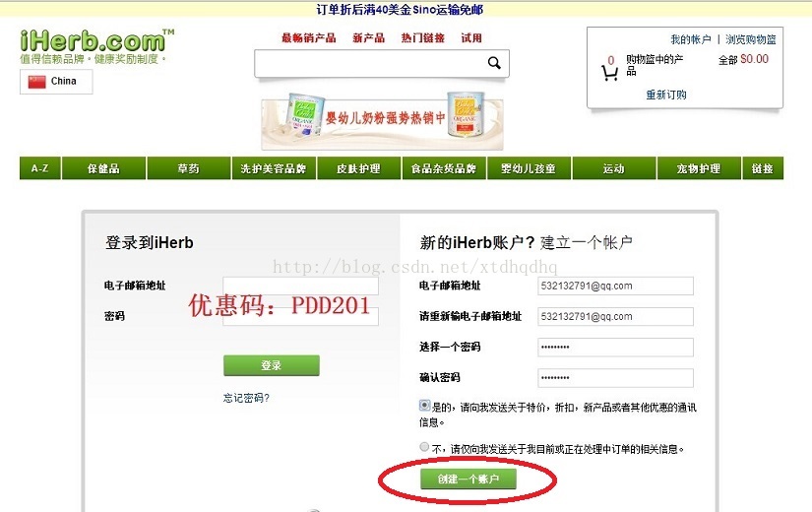Click the 最畅销产品 best sellers link
Screen dimensions: 812x512
click(x=309, y=37)
